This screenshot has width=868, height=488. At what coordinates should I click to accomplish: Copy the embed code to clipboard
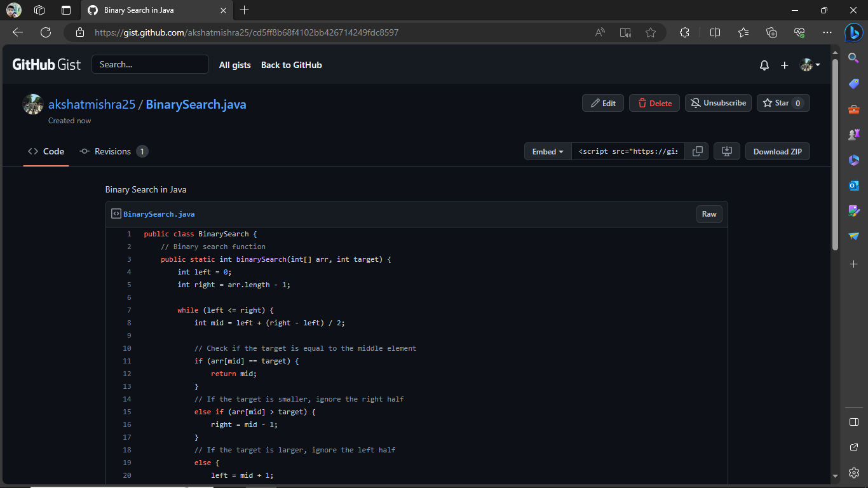click(696, 151)
